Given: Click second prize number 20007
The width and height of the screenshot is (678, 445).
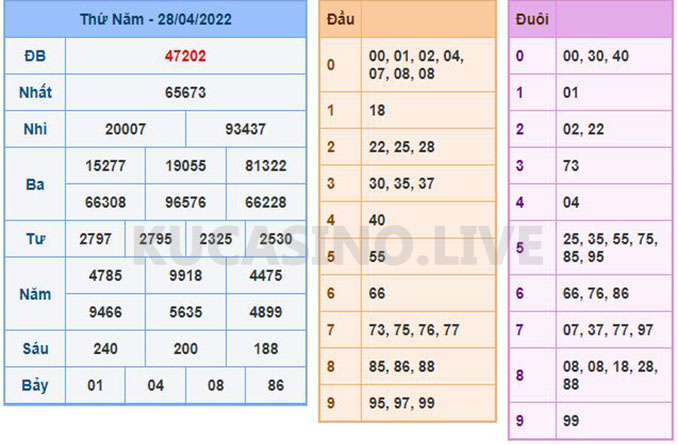Looking at the screenshot, I should (125, 129).
